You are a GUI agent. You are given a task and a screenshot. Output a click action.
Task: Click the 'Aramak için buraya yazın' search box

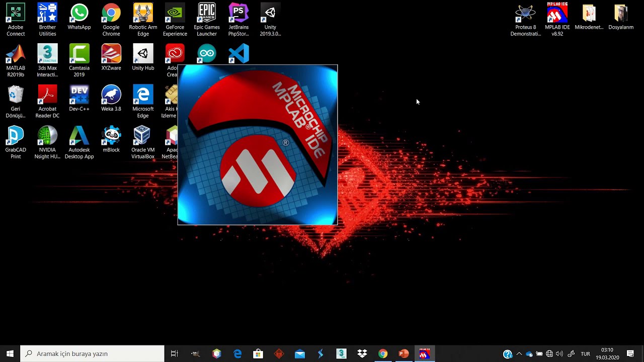tap(93, 353)
